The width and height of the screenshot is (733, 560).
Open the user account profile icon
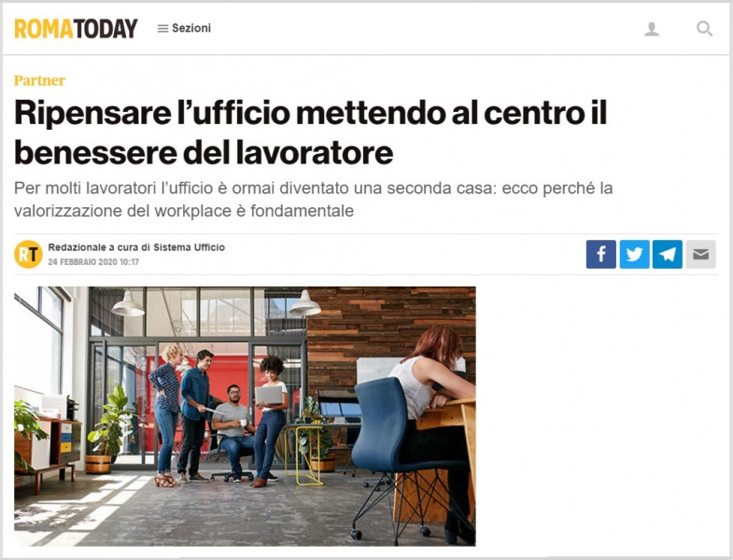click(652, 29)
